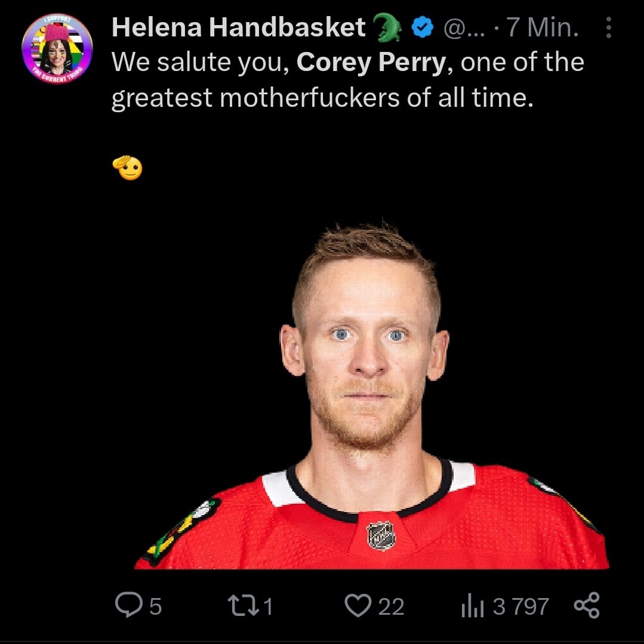Click the saluting face emoji
The width and height of the screenshot is (644, 644).
[127, 168]
